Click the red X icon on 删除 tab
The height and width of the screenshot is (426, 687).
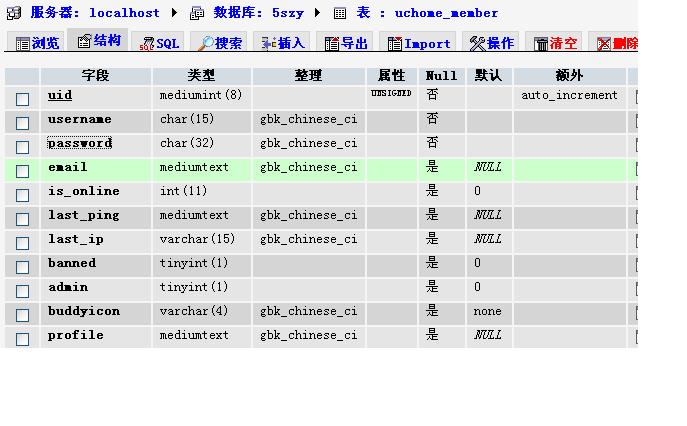[604, 44]
